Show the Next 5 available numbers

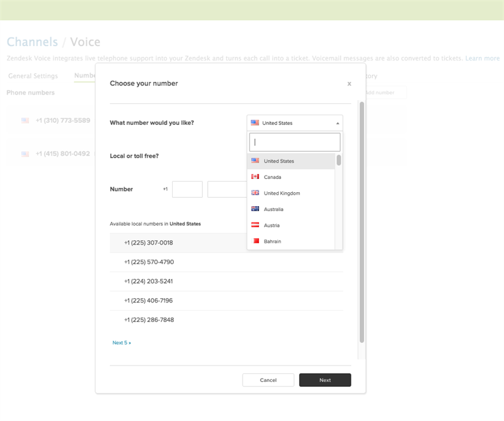click(122, 343)
